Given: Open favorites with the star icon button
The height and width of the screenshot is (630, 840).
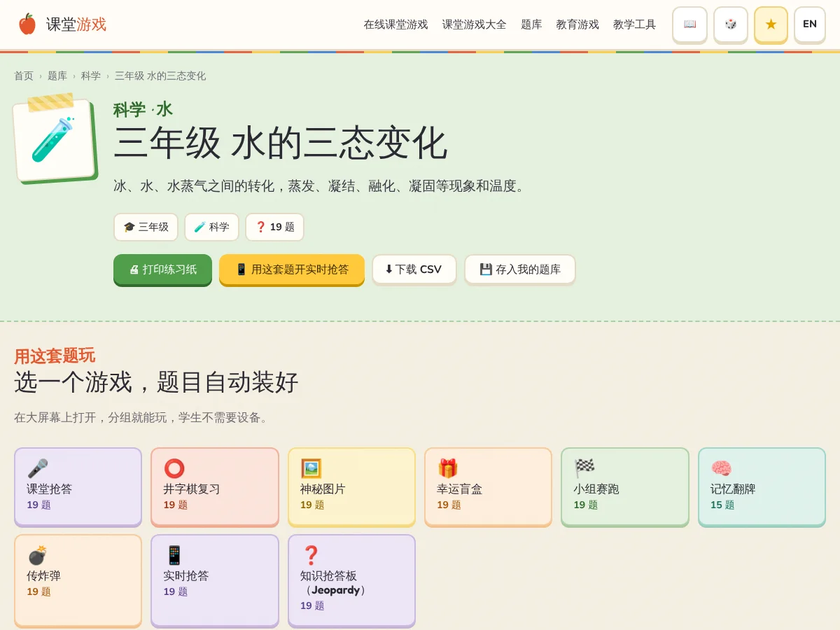Looking at the screenshot, I should (771, 24).
